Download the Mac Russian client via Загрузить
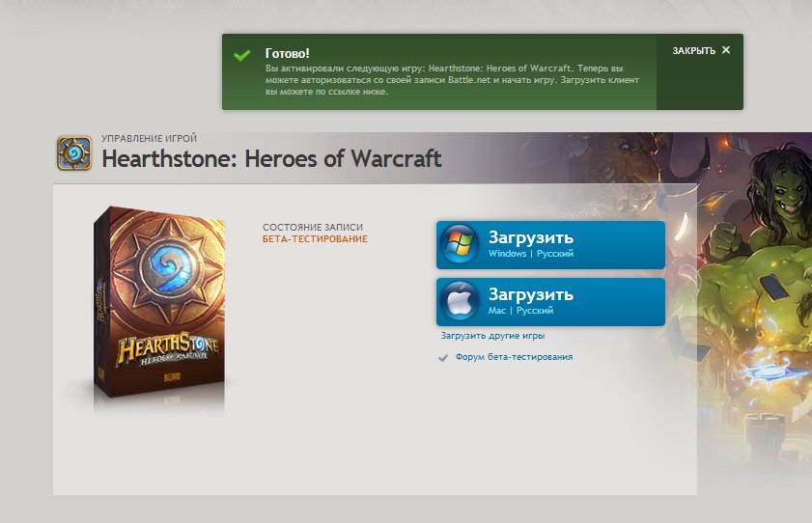 click(550, 302)
